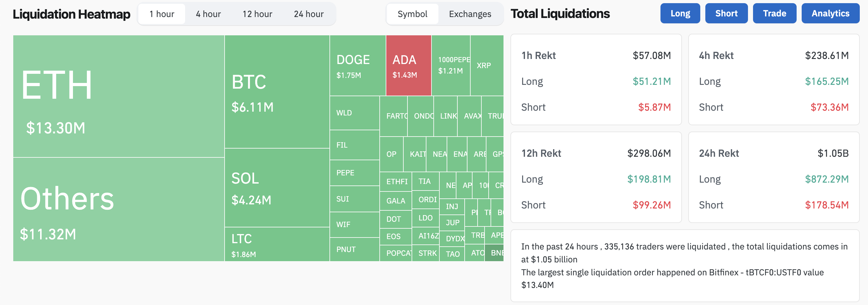Select the Symbol view toggle
This screenshot has width=868, height=305.
pos(412,14)
